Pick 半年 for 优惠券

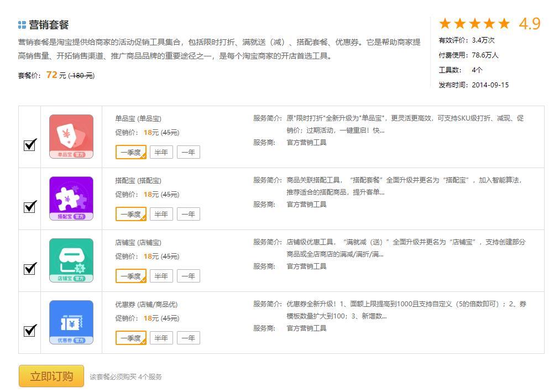tap(161, 338)
